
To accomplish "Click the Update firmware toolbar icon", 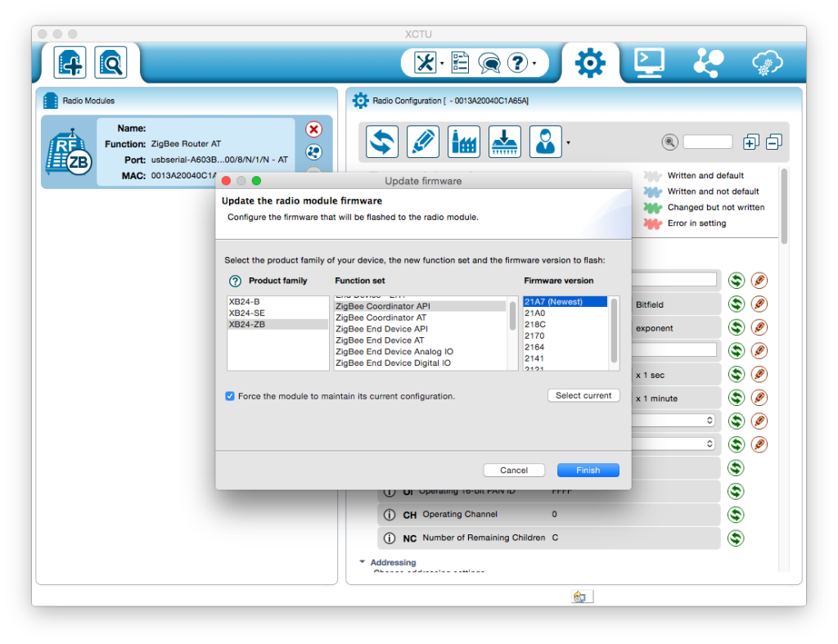I will 505,142.
